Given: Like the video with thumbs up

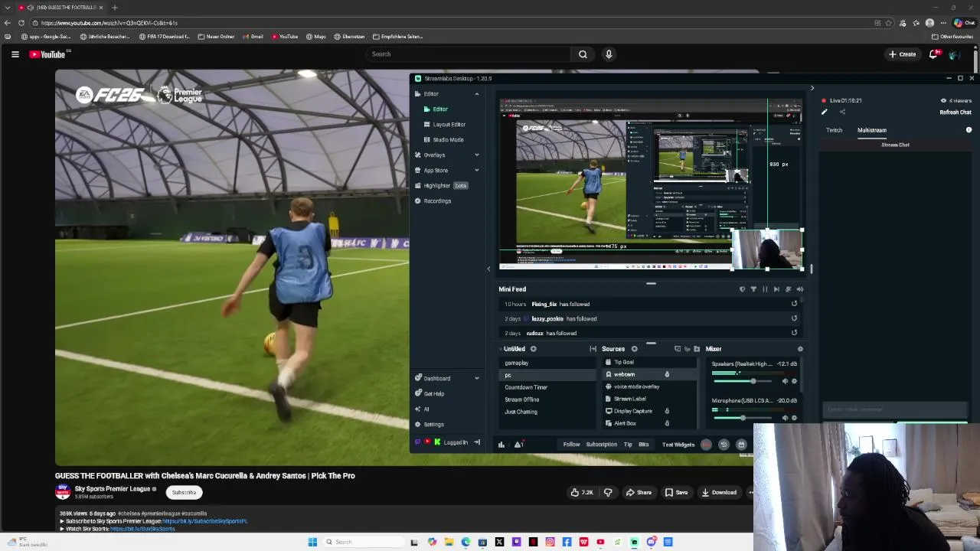Looking at the screenshot, I should tap(582, 493).
